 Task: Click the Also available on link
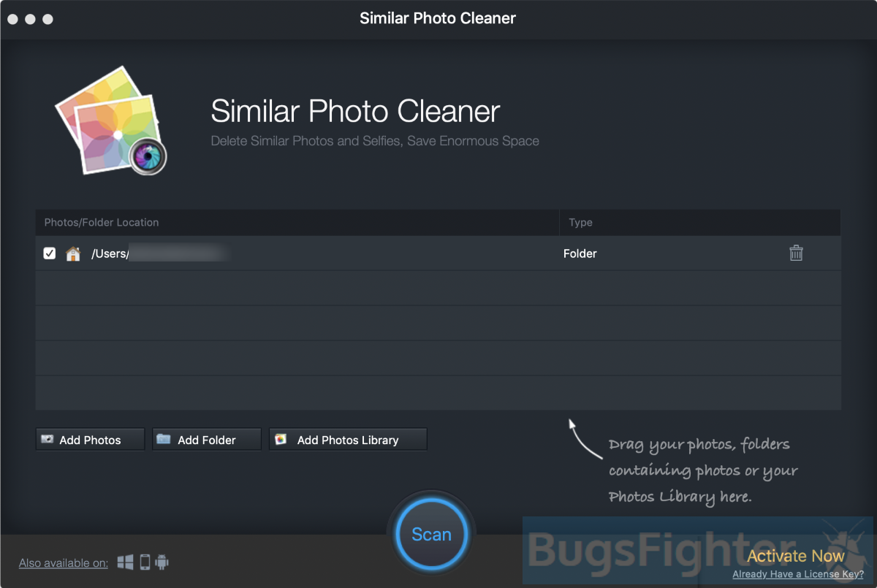click(64, 562)
